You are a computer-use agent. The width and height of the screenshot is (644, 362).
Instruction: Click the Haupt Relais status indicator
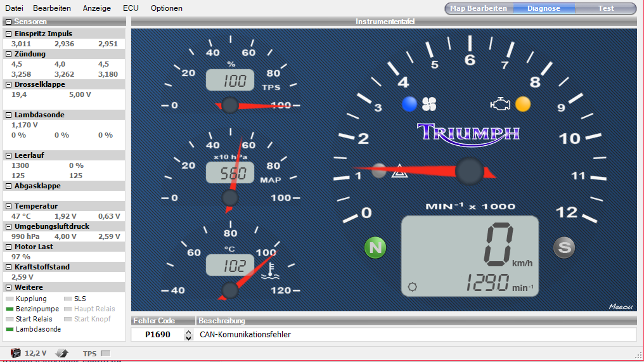coord(68,309)
